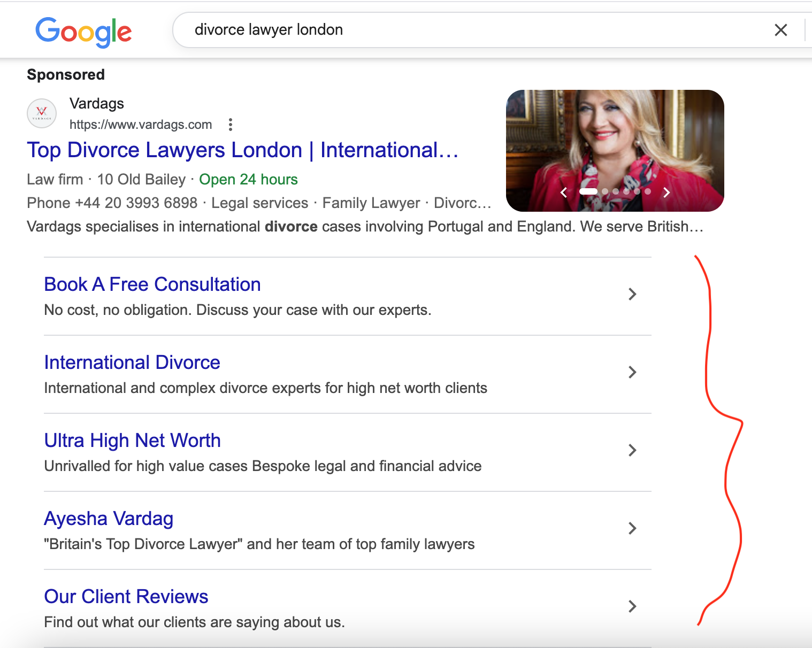Expand chevron on Ayesha Vardag row
This screenshot has width=812, height=648.
632,528
